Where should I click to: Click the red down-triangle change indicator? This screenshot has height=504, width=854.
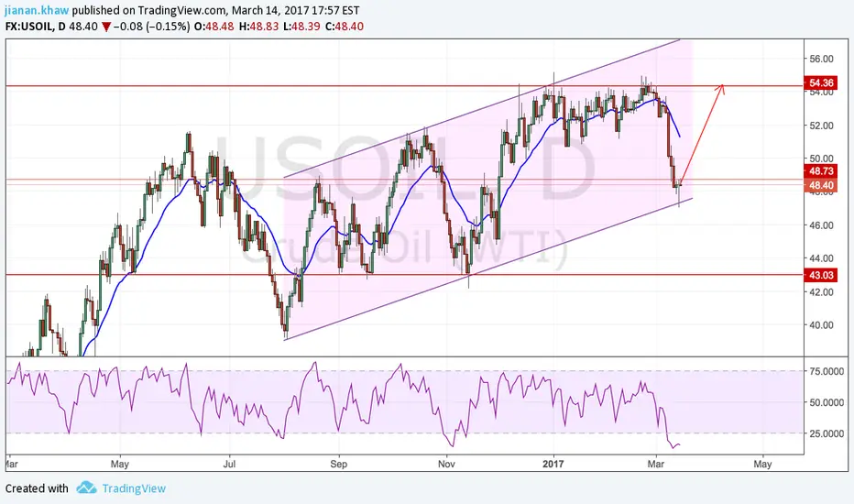click(x=105, y=27)
